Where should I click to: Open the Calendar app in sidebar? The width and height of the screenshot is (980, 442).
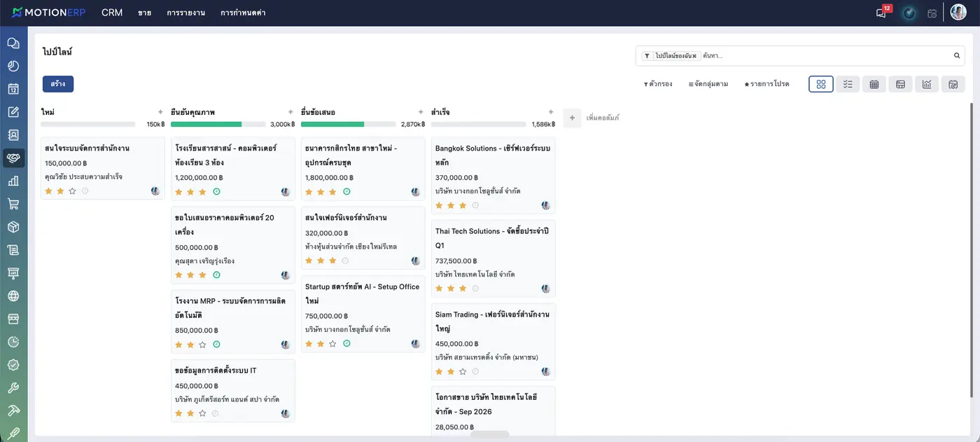(13, 89)
